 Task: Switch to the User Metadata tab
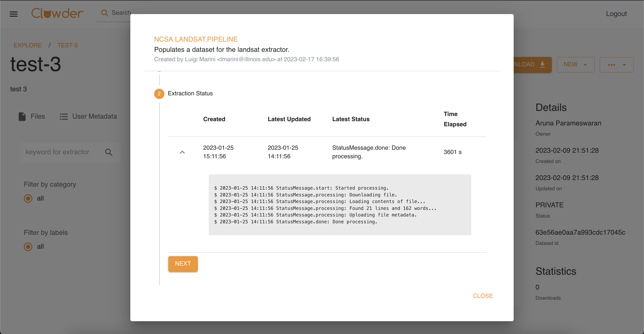click(x=94, y=116)
